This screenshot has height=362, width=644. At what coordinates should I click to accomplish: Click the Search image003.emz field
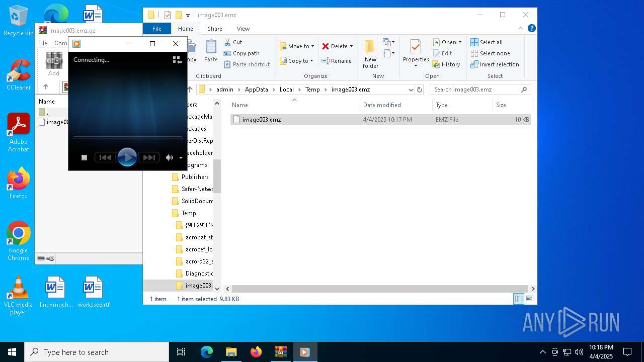click(x=480, y=89)
